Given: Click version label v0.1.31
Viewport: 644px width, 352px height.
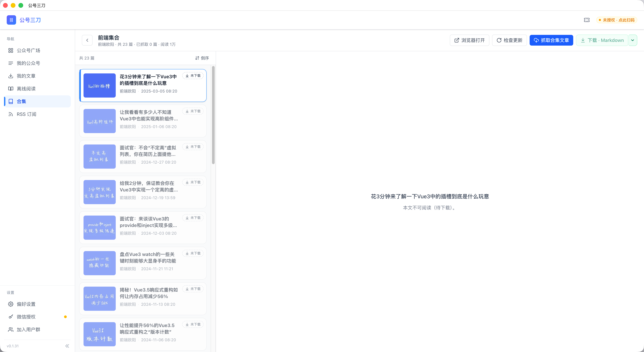Looking at the screenshot, I should [x=13, y=346].
